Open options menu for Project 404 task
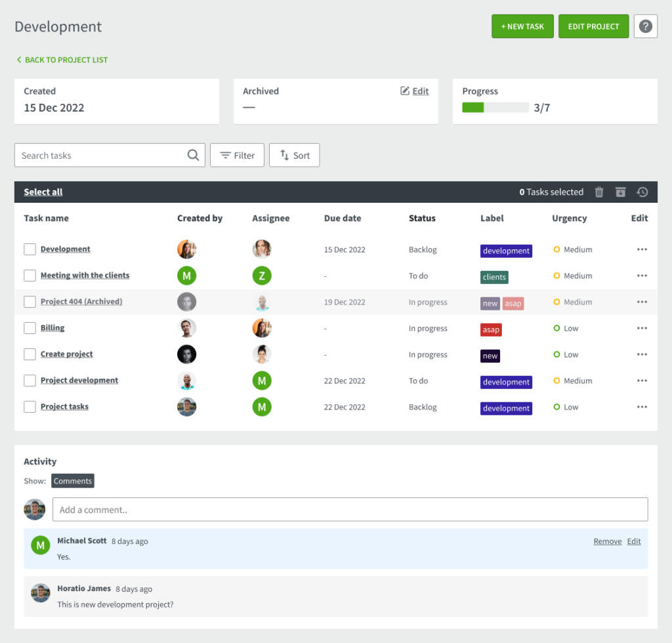The image size is (672, 643). pyautogui.click(x=641, y=302)
